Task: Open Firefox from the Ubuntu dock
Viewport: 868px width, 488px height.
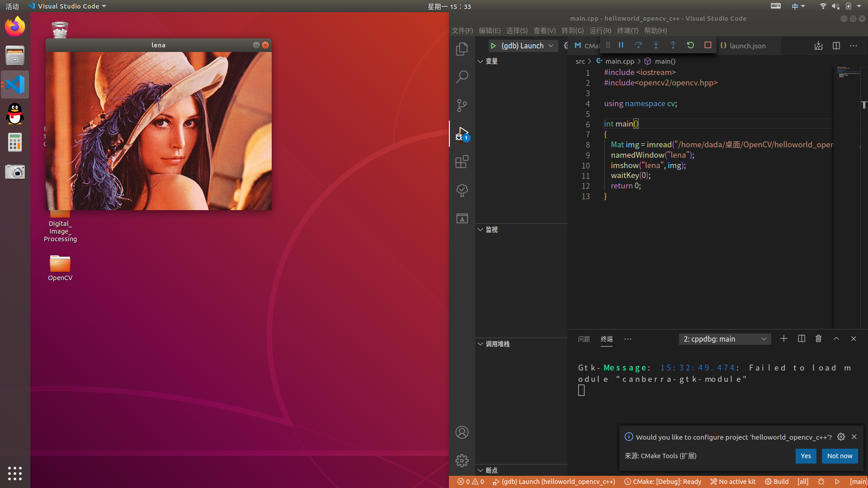Action: [15, 27]
